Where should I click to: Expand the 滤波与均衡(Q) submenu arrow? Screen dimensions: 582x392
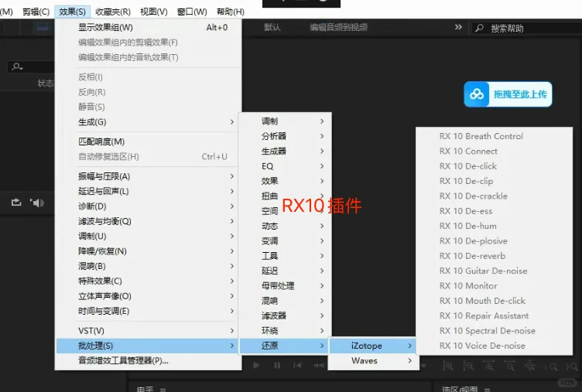click(x=232, y=221)
